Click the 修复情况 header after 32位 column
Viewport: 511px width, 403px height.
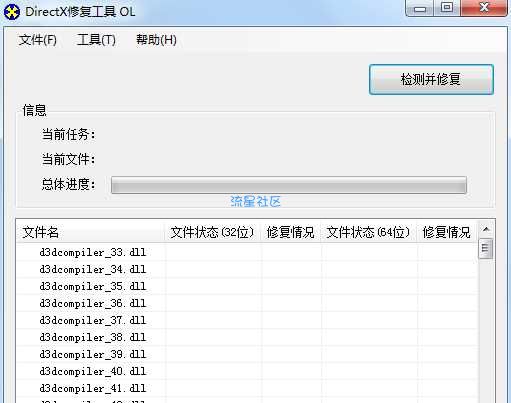[291, 232]
